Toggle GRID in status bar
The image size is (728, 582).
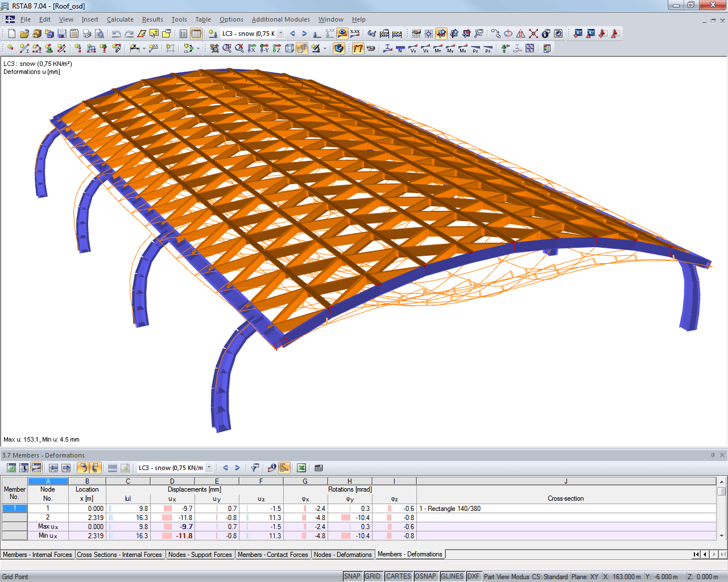[373, 576]
